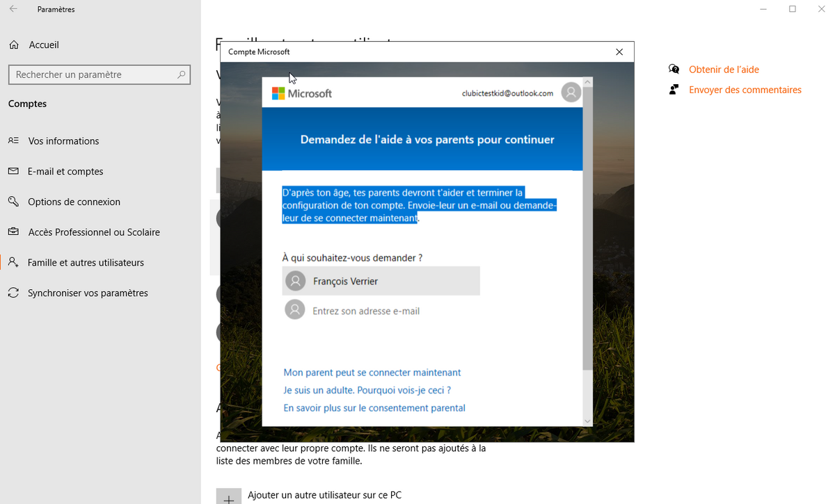Viewport: 835px width, 504px height.
Task: Click Mon parent peut se connecter maintenant
Action: 372,373
